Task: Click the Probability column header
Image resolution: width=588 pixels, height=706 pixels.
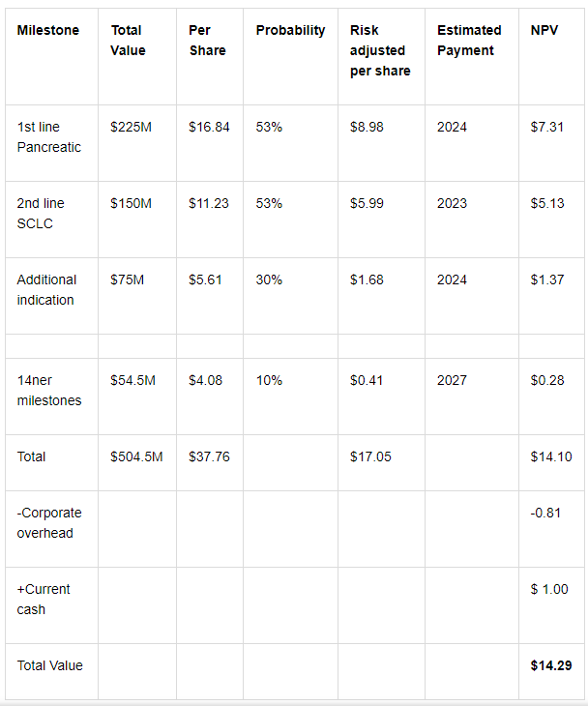Action: point(290,31)
